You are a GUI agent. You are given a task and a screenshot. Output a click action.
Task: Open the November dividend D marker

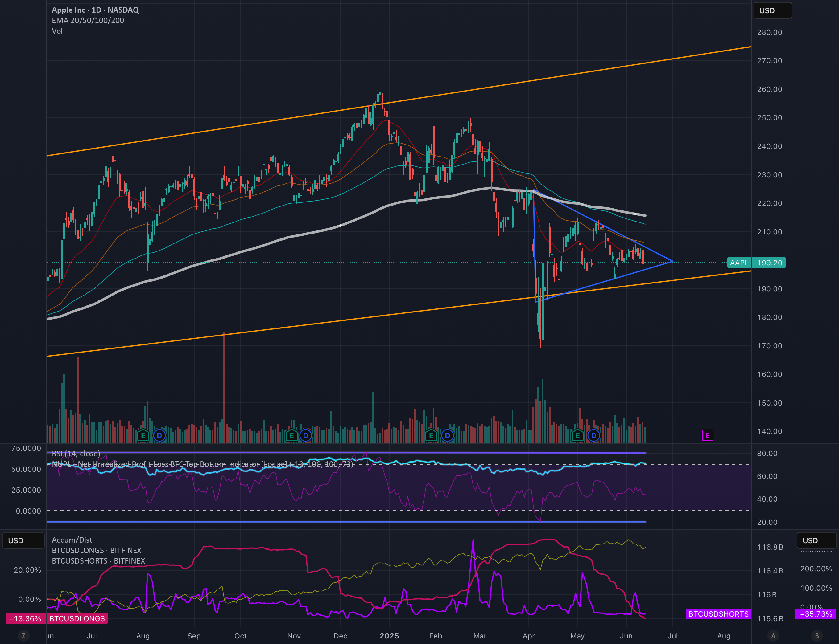click(x=305, y=435)
